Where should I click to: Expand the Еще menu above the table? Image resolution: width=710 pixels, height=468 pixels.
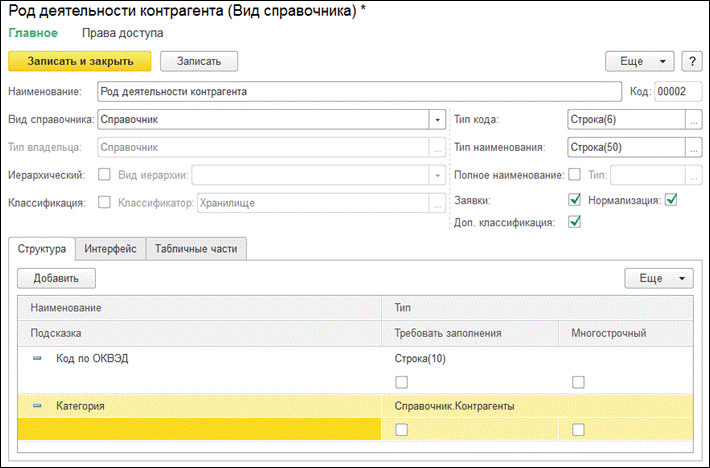[x=658, y=277]
